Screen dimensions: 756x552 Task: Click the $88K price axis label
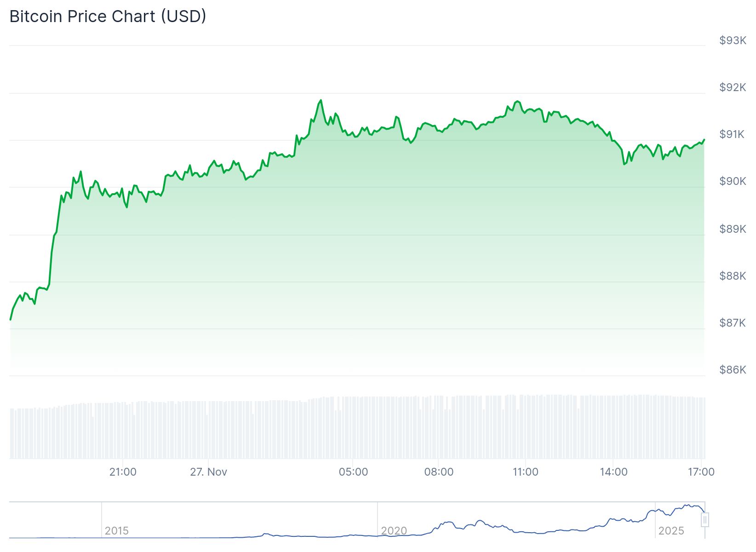pos(733,276)
